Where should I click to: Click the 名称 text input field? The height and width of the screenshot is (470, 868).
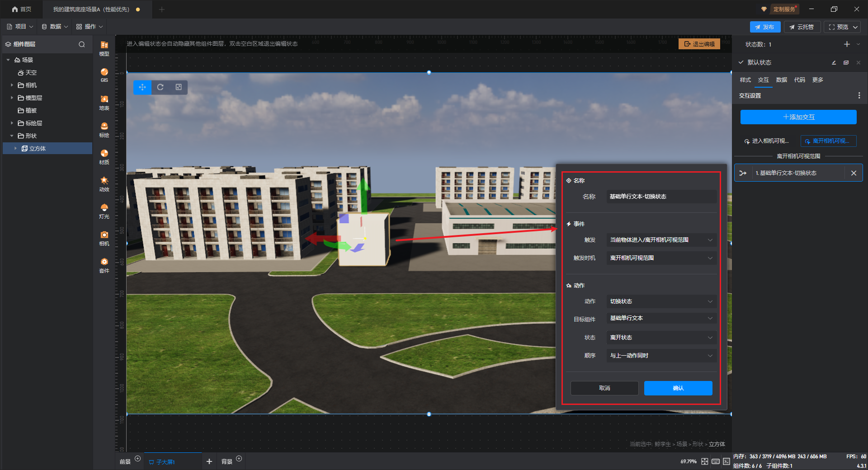661,197
